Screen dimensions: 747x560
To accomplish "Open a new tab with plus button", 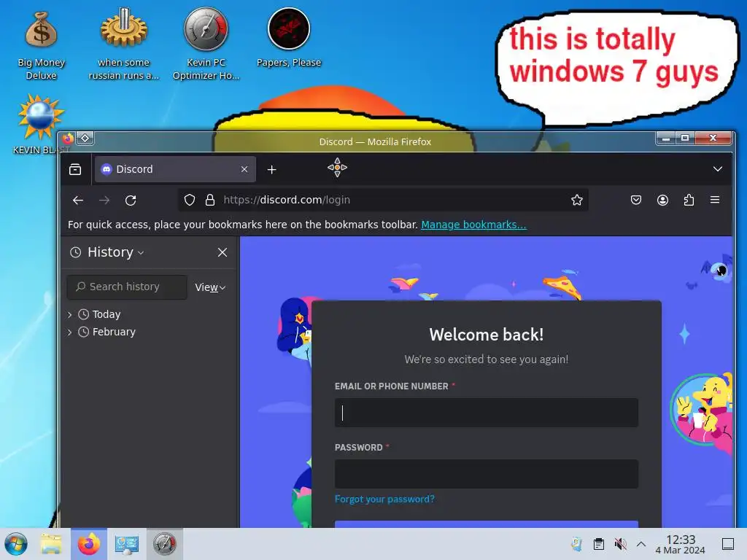I will (x=271, y=169).
